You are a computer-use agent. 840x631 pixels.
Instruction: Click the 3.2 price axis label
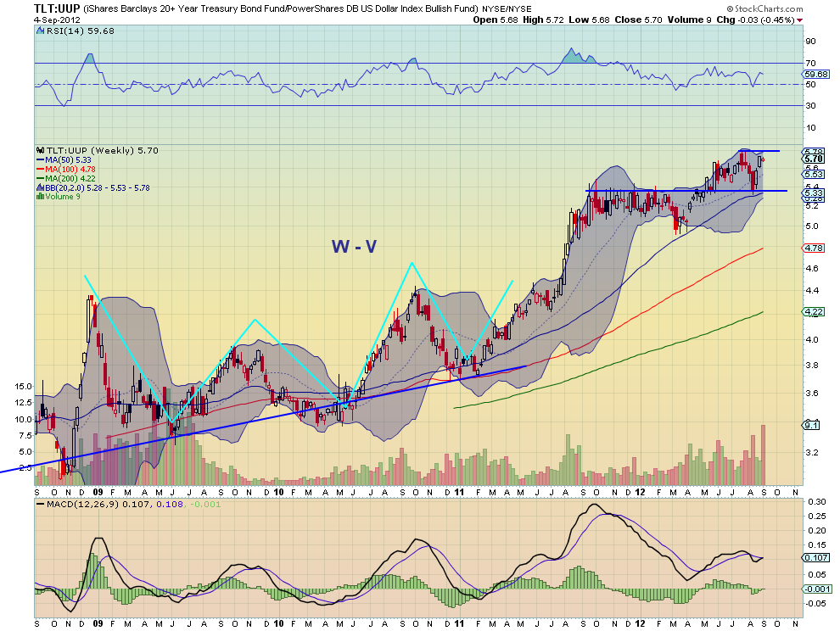(x=812, y=453)
